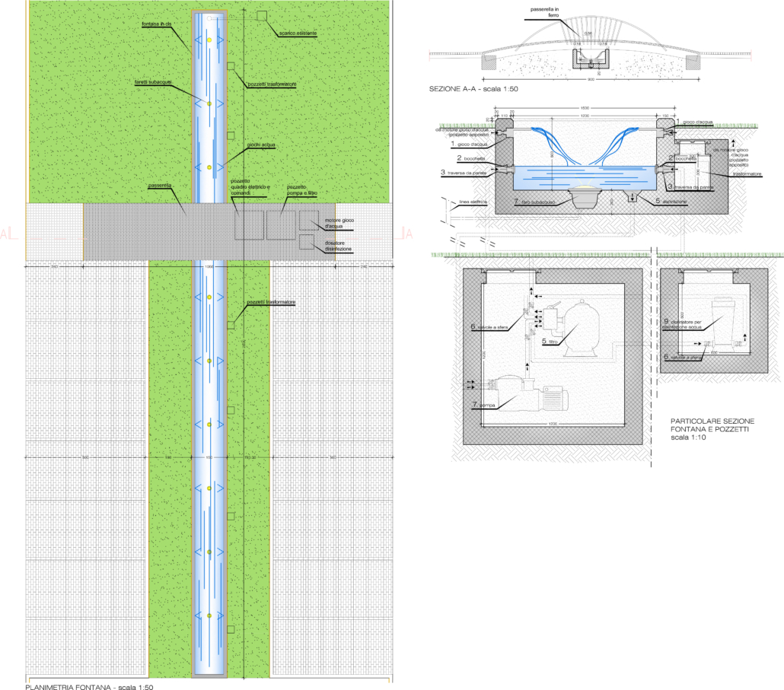The width and height of the screenshot is (784, 690).
Task: Click the scarico esistente square symbol
Action: [262, 16]
